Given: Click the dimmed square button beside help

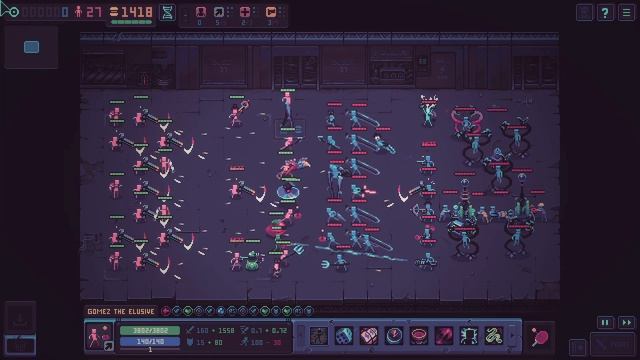Looking at the screenshot, I should (x=584, y=13).
